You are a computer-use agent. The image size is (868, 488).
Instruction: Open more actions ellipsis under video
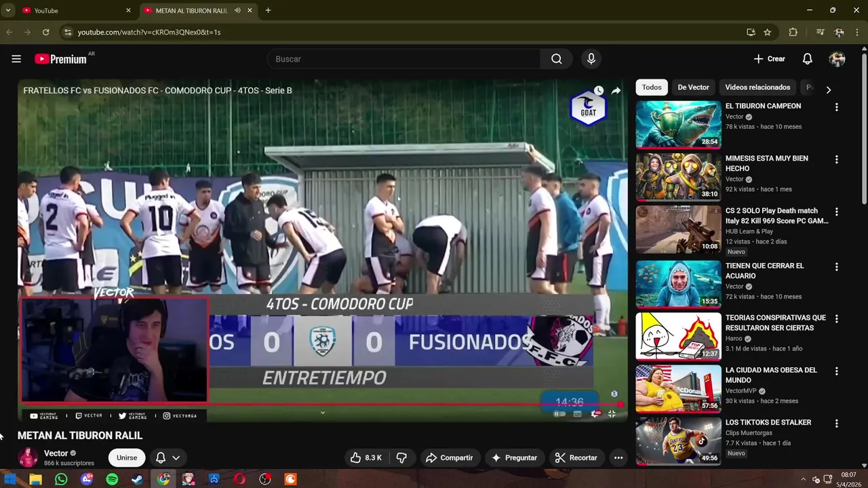(x=618, y=457)
